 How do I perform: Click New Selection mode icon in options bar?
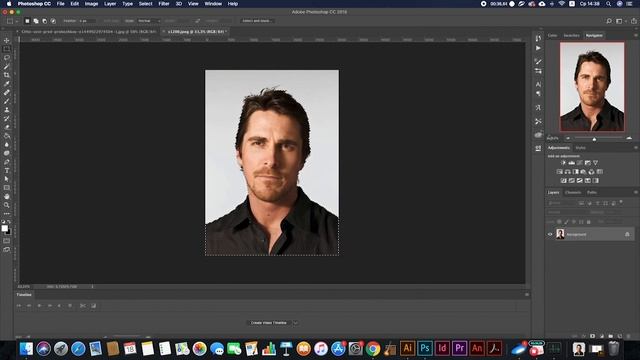click(x=27, y=21)
